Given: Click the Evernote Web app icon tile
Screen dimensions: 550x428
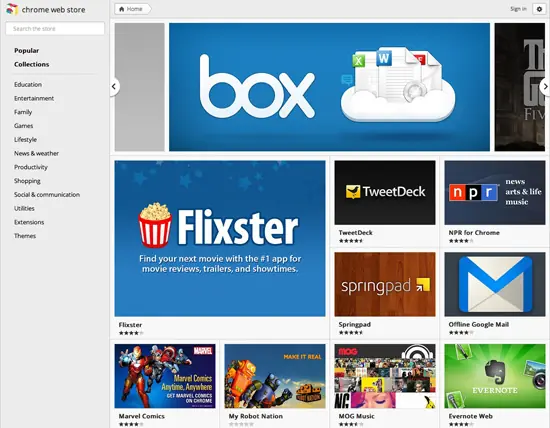Looking at the screenshot, I should coord(495,376).
